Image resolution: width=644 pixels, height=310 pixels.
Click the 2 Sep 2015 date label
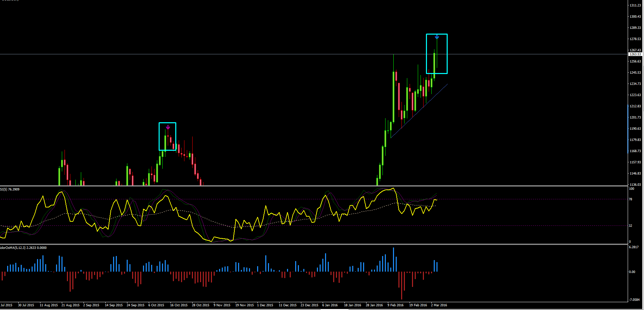tap(91, 305)
